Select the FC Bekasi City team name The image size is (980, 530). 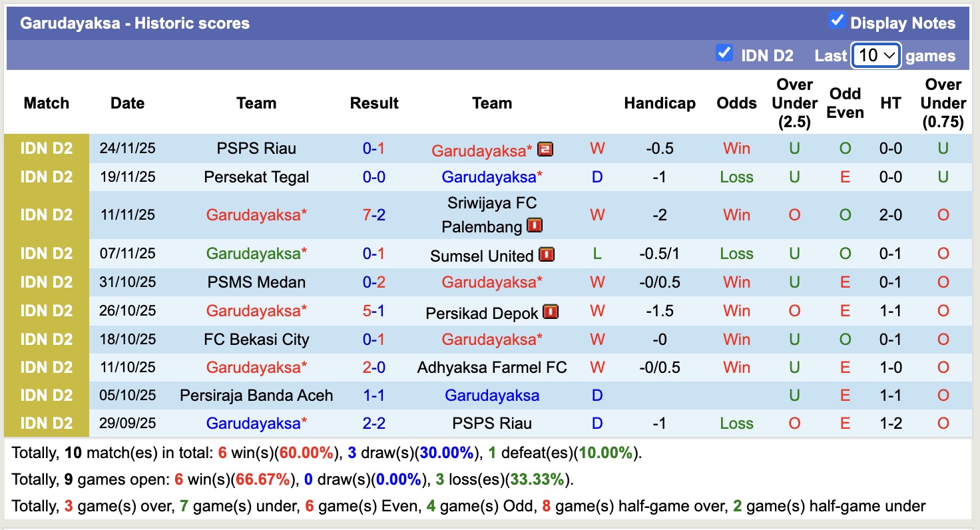[x=256, y=340]
